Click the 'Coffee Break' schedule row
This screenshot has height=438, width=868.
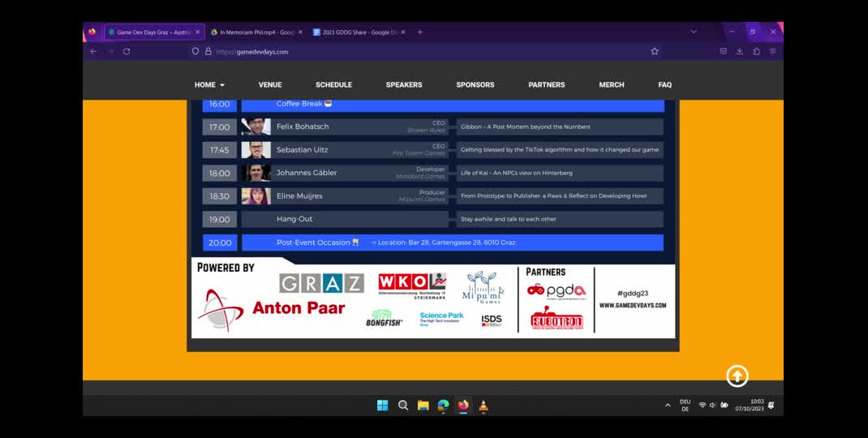453,104
